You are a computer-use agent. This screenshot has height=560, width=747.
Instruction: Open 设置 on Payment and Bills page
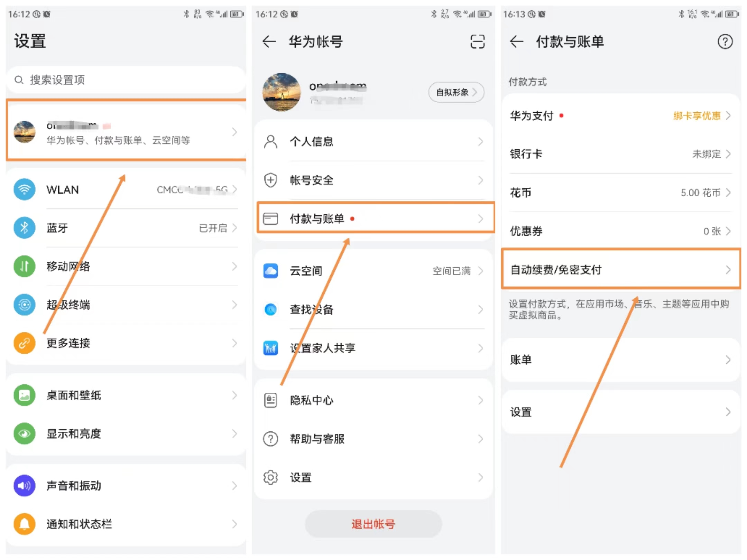point(621,412)
